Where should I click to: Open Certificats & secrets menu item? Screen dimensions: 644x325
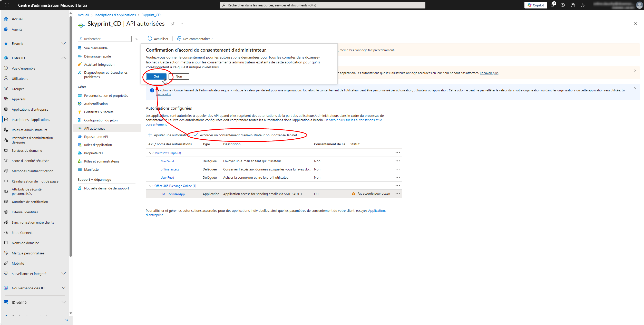tap(99, 112)
